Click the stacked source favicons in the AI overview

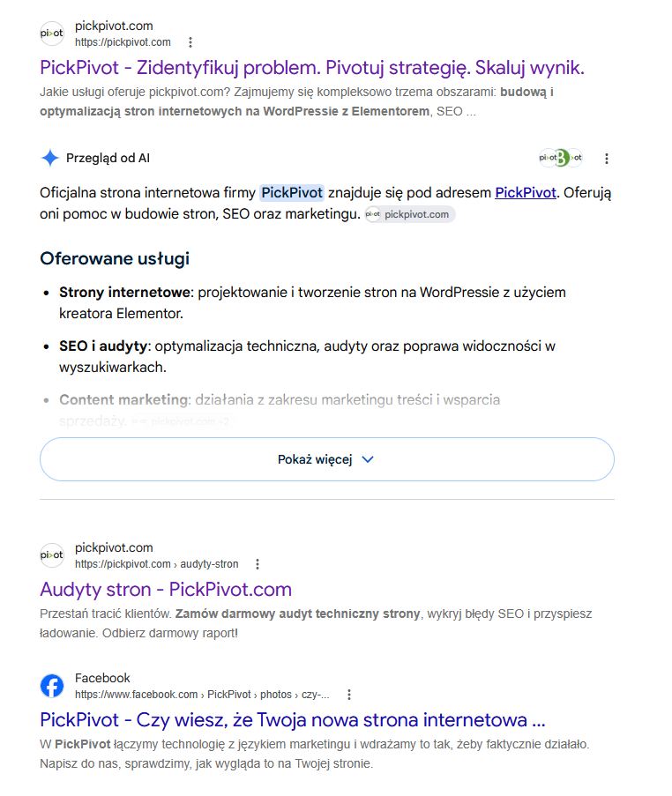560,158
